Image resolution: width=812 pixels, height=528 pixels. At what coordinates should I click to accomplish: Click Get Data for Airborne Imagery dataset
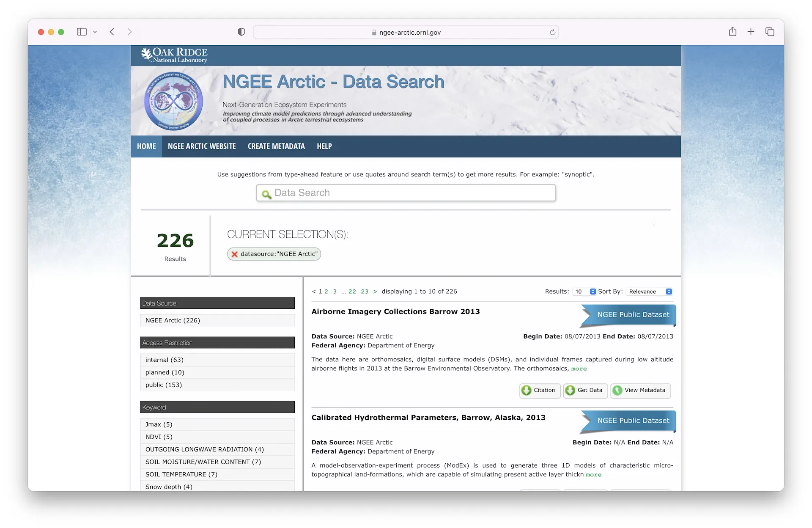585,390
